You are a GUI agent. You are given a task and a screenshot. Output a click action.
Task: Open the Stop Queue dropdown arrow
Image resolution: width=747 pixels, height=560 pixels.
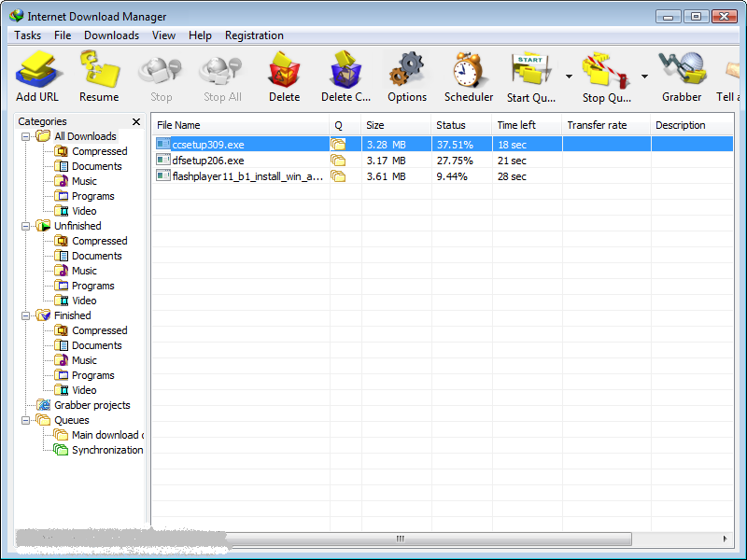point(644,77)
